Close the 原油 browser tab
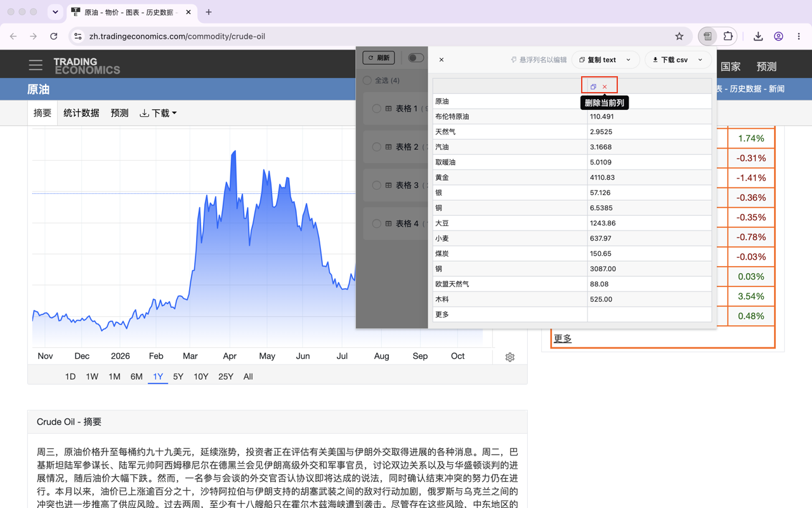 (188, 12)
